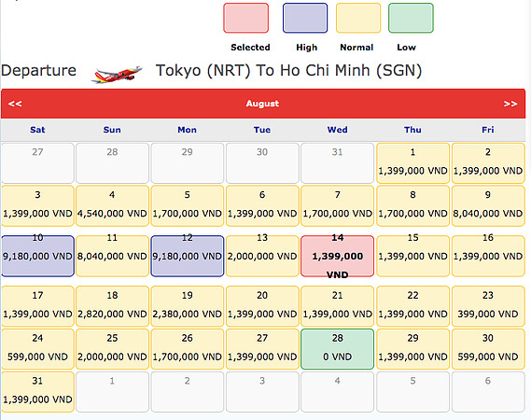Pick August 7 departure date
This screenshot has height=420, width=531.
coord(337,205)
